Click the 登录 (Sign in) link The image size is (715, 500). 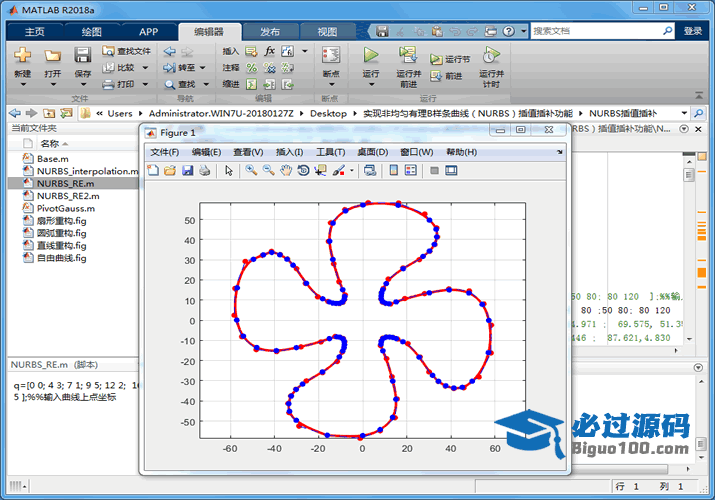pyautogui.click(x=693, y=31)
